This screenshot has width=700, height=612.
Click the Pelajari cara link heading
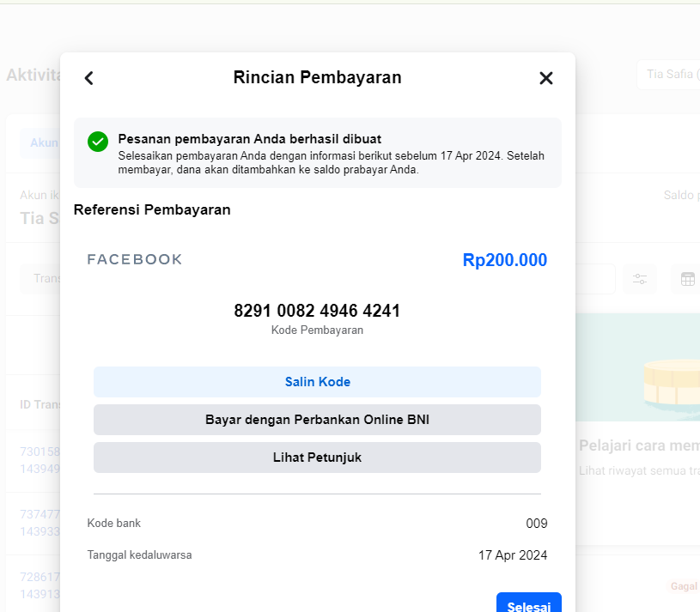click(x=639, y=445)
